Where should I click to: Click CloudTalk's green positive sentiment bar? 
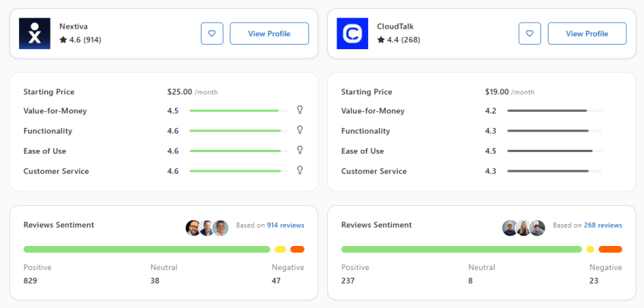click(461, 250)
